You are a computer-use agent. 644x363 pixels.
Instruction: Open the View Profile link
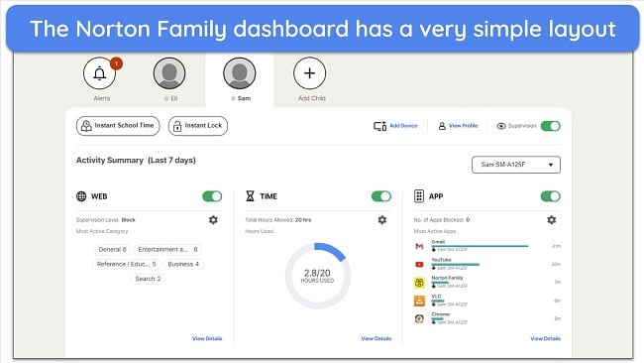(464, 126)
